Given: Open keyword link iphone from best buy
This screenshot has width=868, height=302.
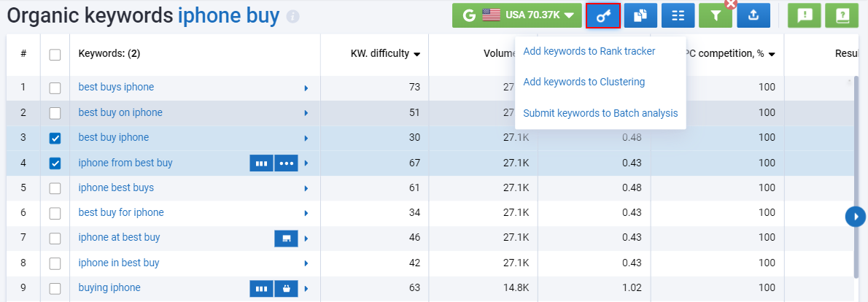Looking at the screenshot, I should pos(125,163).
